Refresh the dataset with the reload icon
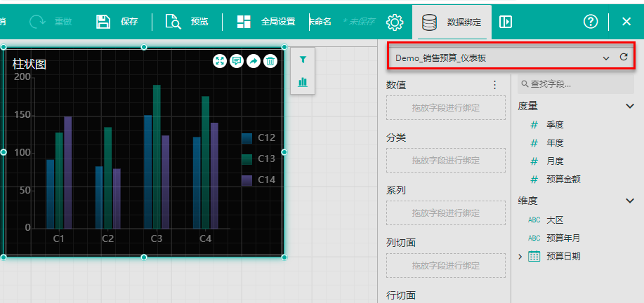 click(x=623, y=57)
